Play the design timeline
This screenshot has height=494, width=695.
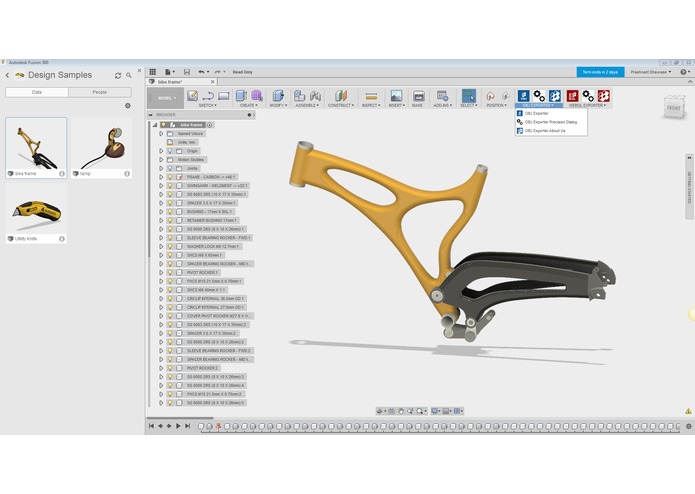coord(178,426)
